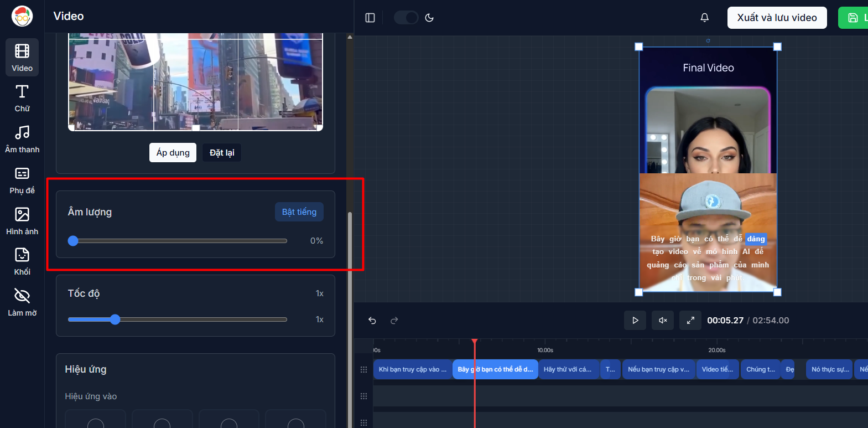Select subtitle clip 'Hãy thử với cá...'
Viewport: 868px width, 428px height.
tap(569, 369)
